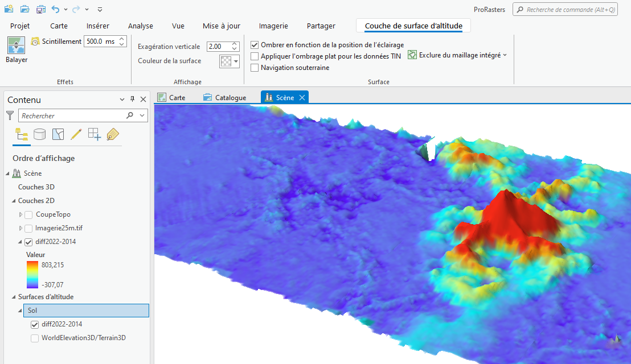The height and width of the screenshot is (364, 631).
Task: Choose the List by Snapping icon
Action: (x=94, y=134)
